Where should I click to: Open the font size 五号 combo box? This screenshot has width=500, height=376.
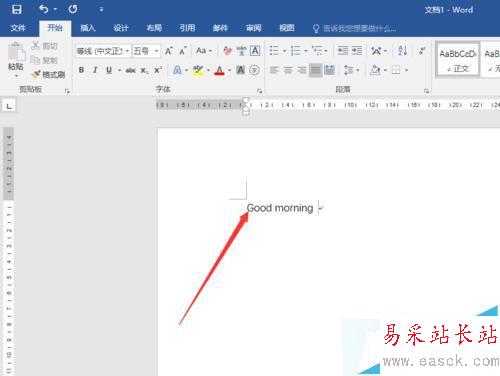click(x=146, y=51)
